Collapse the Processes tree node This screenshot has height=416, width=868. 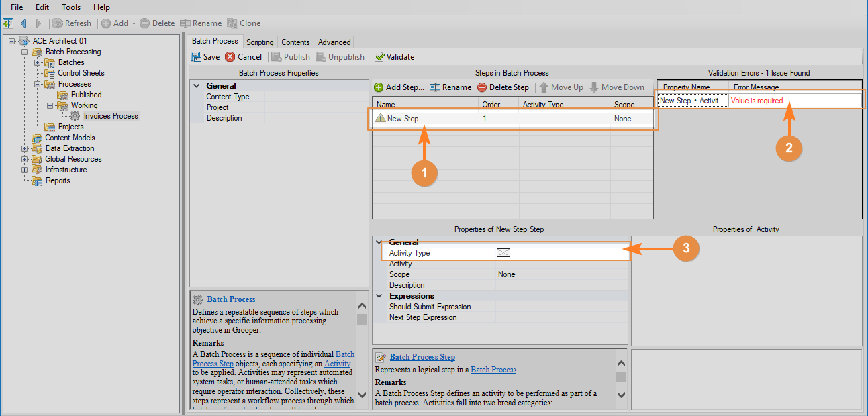(38, 84)
